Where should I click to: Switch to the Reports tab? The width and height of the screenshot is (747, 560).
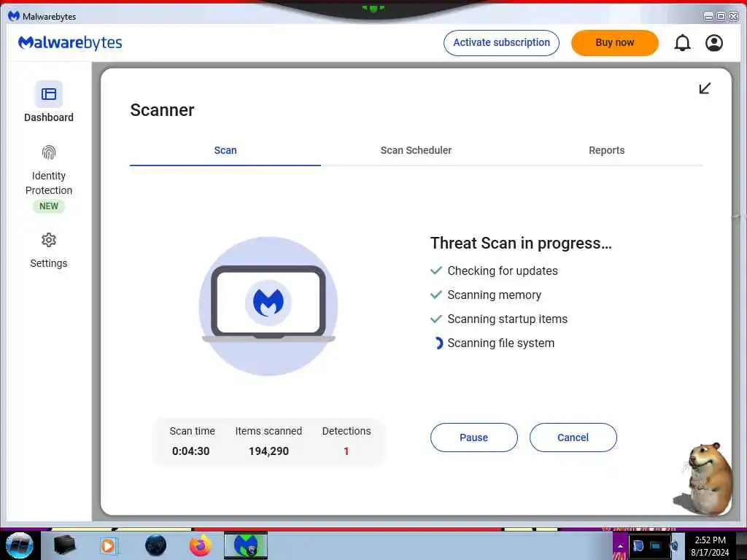tap(606, 150)
